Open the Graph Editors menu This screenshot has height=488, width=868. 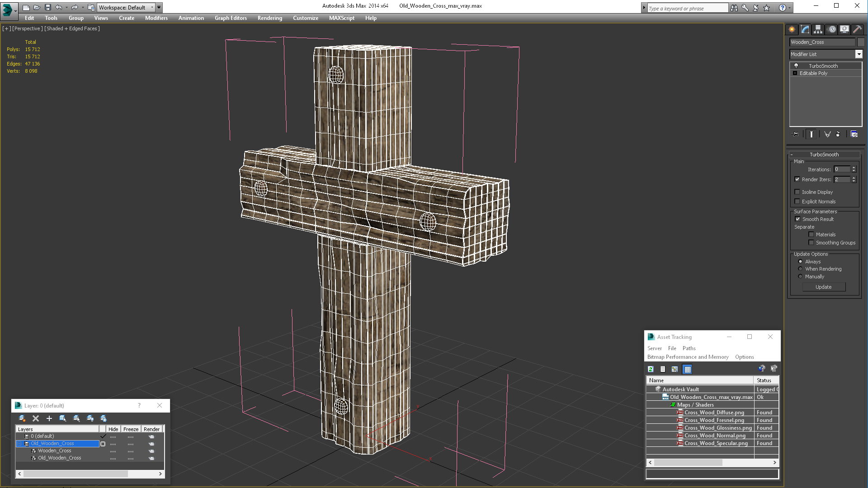(231, 18)
